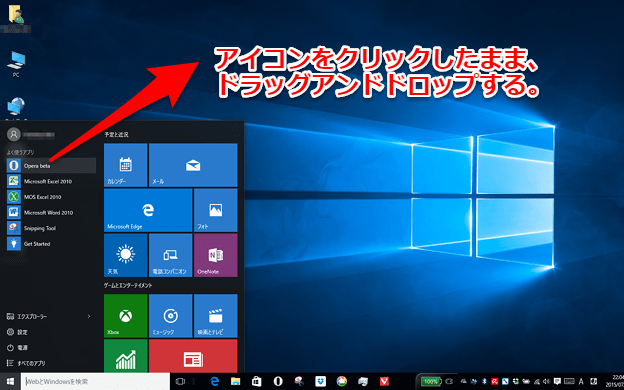Launch Microsoft Word 2010 from Start menu
The height and width of the screenshot is (390, 624).
(x=51, y=213)
